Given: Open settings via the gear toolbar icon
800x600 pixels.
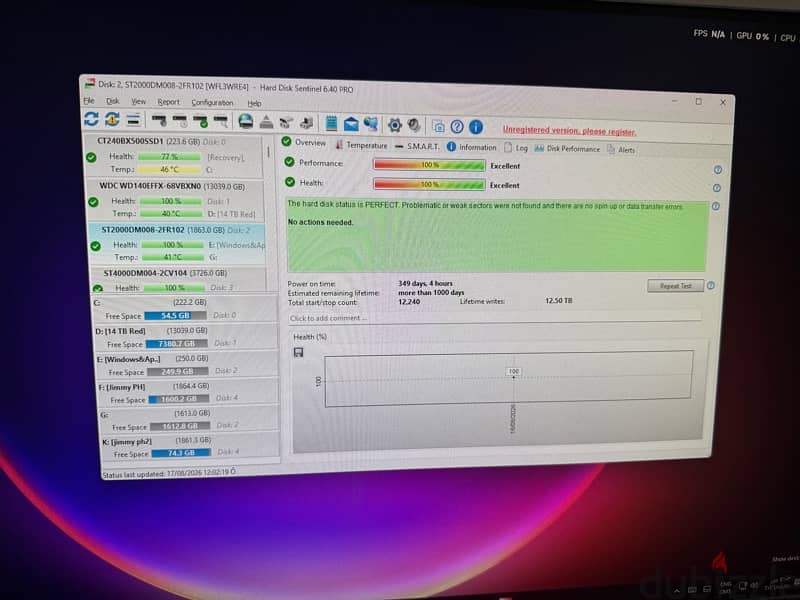Looking at the screenshot, I should point(395,124).
